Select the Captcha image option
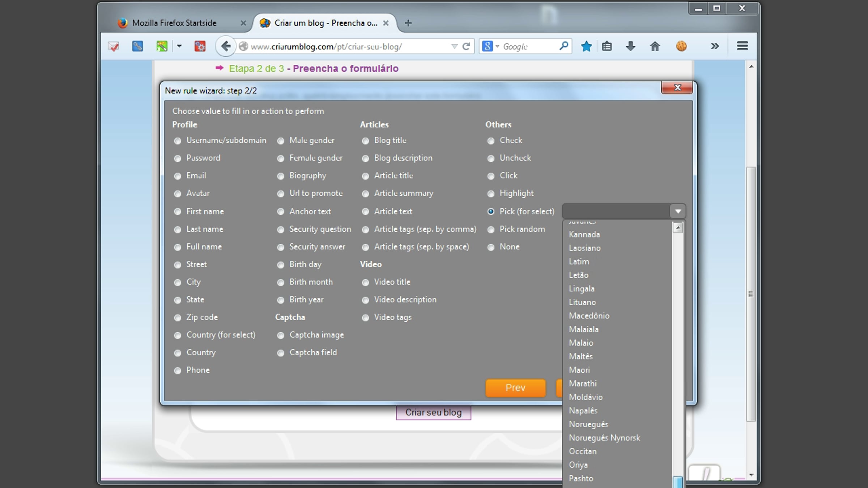868x488 pixels. coord(281,335)
